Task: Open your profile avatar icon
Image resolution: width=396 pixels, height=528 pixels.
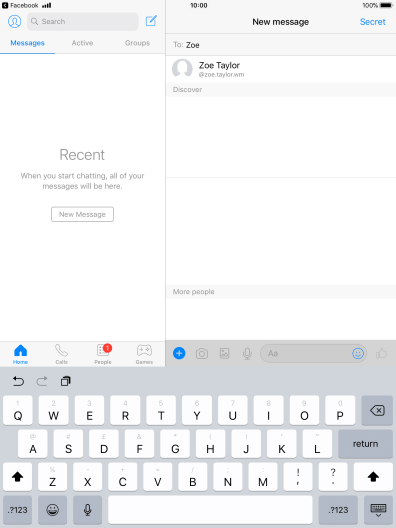Action: pyautogui.click(x=14, y=21)
